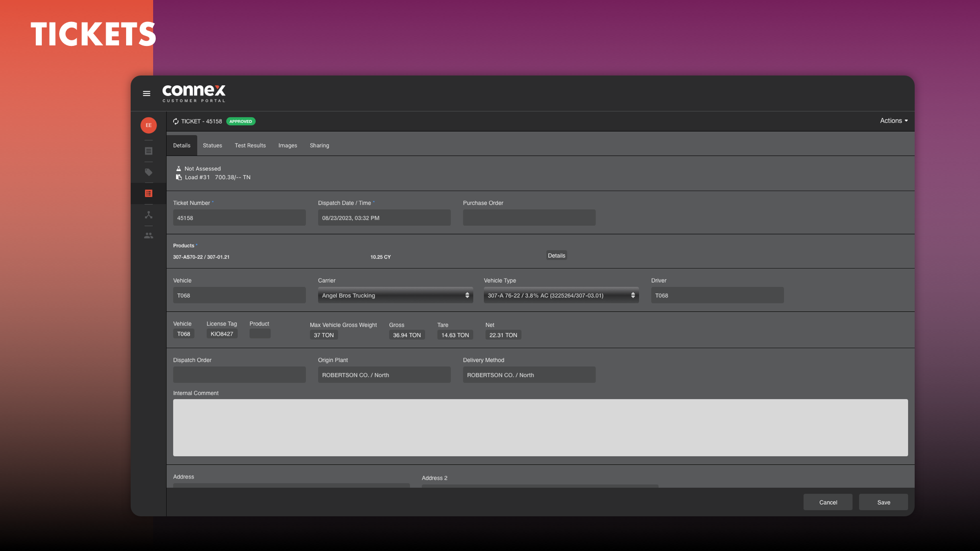Click the empty Product value box
Viewport: 980px width, 551px height.
pos(260,334)
